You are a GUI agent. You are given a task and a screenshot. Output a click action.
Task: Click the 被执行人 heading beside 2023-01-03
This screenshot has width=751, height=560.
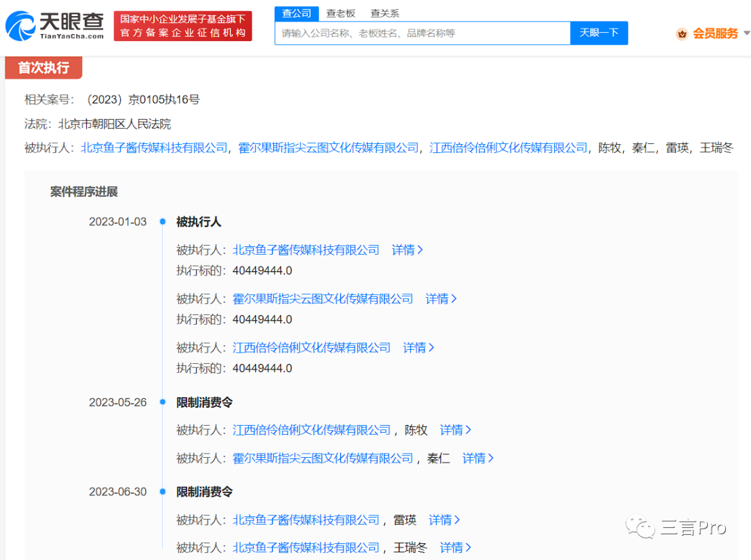click(199, 222)
